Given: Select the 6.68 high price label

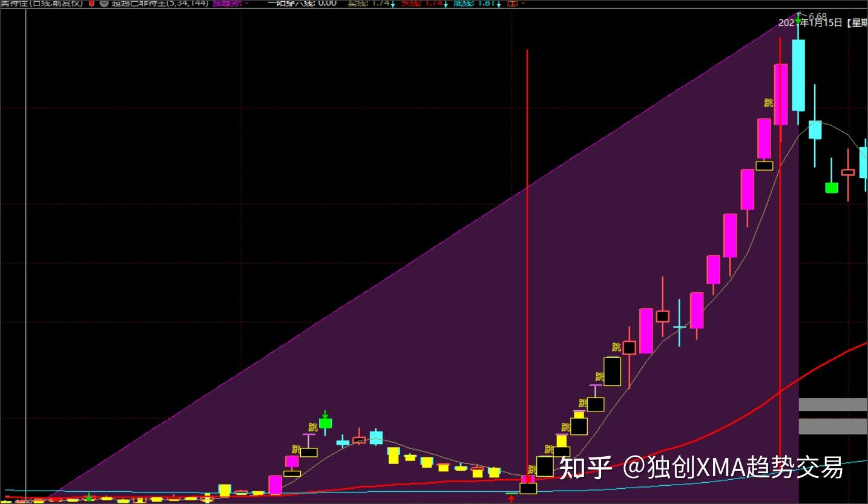Looking at the screenshot, I should [817, 16].
